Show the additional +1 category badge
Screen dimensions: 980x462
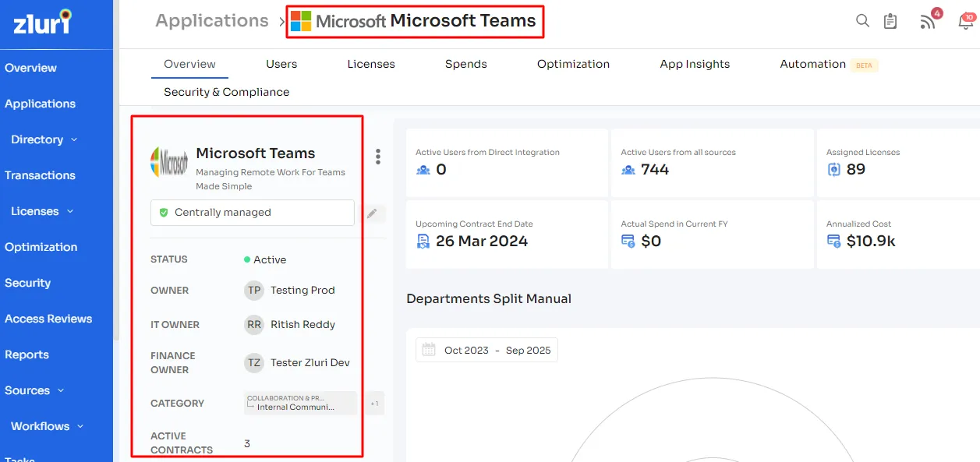click(375, 403)
